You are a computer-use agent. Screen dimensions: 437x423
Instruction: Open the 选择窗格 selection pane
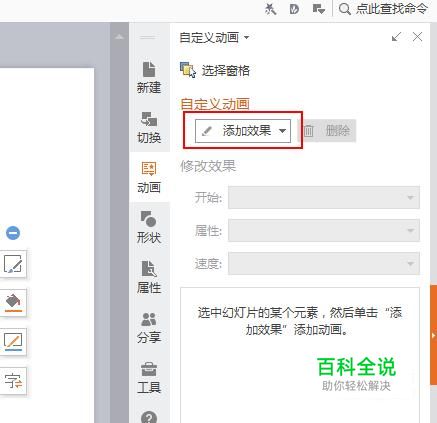click(x=215, y=71)
